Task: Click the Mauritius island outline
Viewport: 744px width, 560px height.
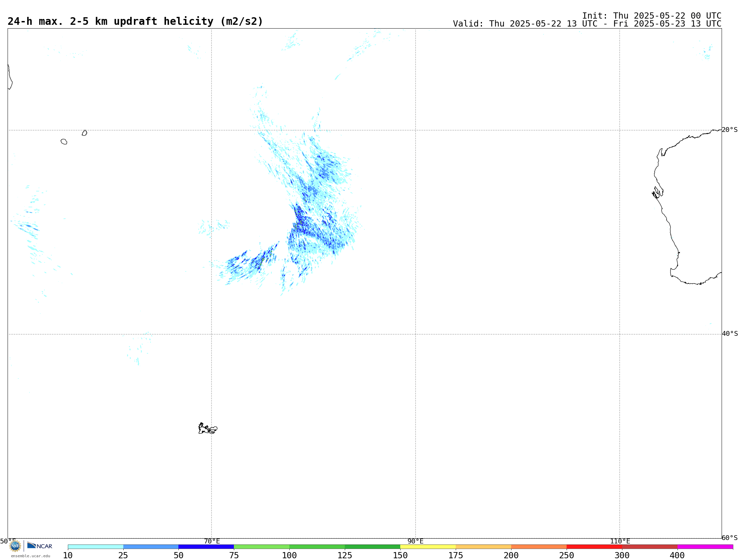Action: (84, 133)
